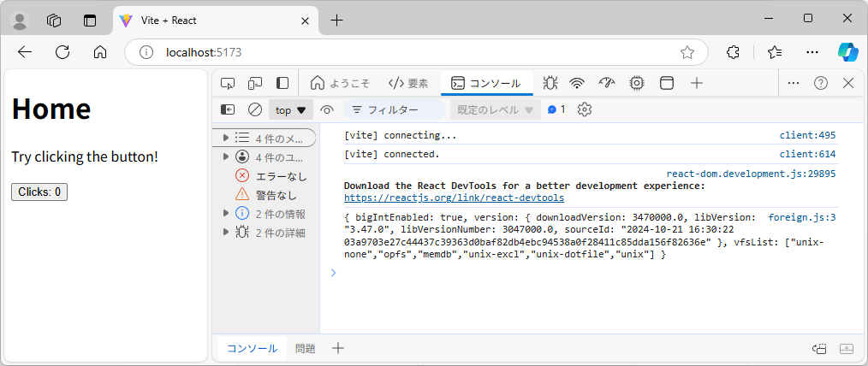
Task: Open the Network wifi icon tab
Action: 577,84
